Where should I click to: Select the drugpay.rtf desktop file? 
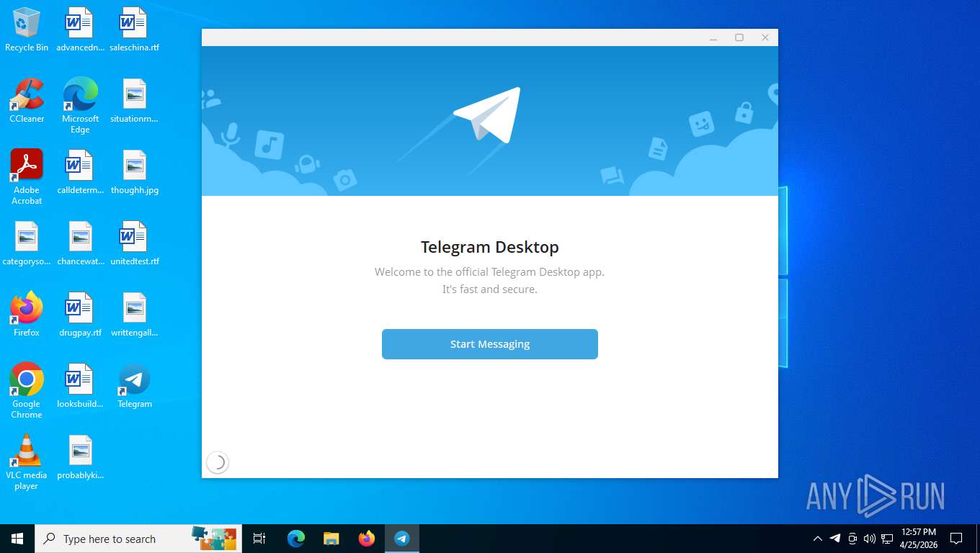80,315
